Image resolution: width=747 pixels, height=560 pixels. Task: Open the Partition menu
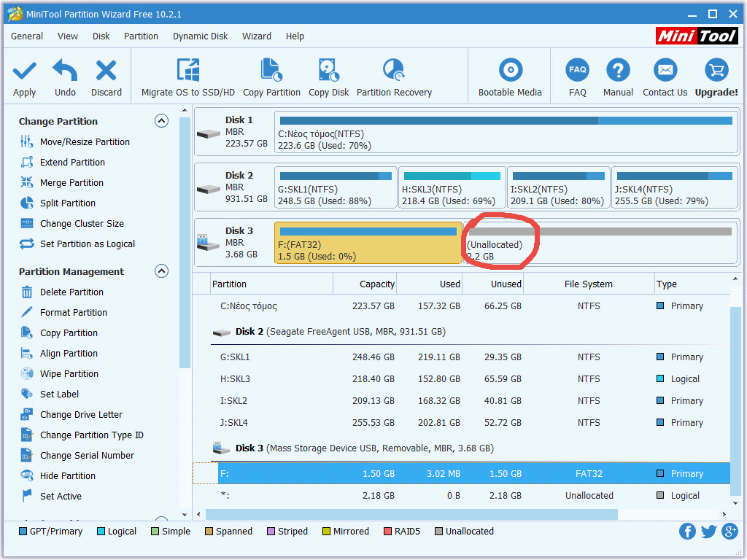(141, 36)
